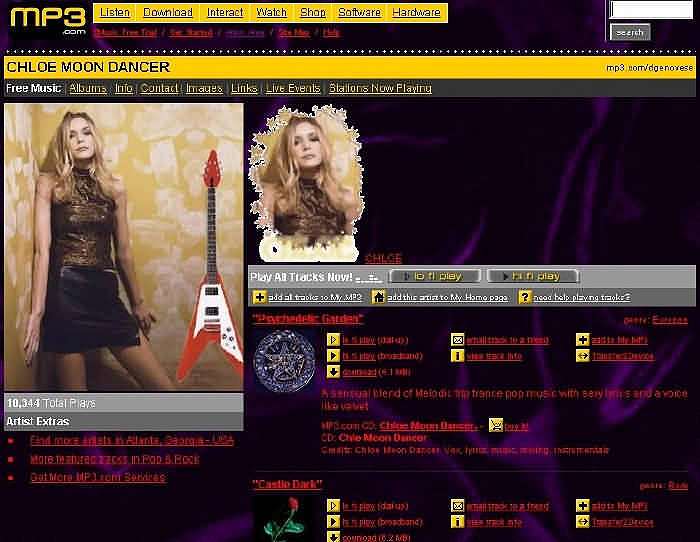Open the Interact menu
The width and height of the screenshot is (700, 542).
click(x=225, y=13)
